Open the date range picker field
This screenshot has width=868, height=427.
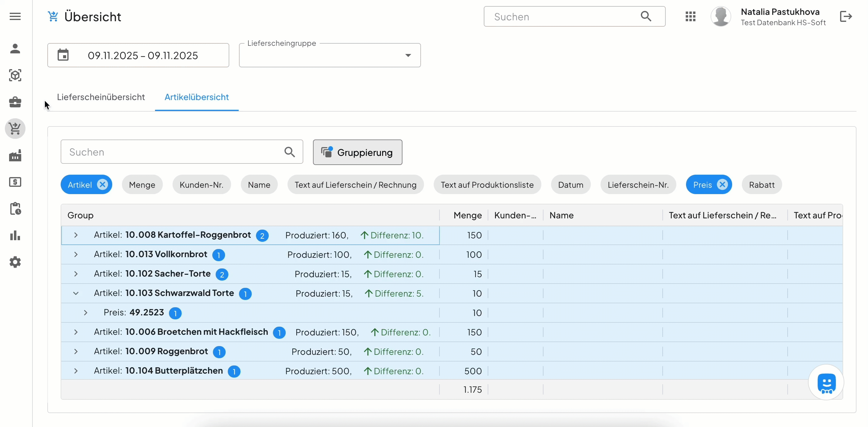(138, 55)
